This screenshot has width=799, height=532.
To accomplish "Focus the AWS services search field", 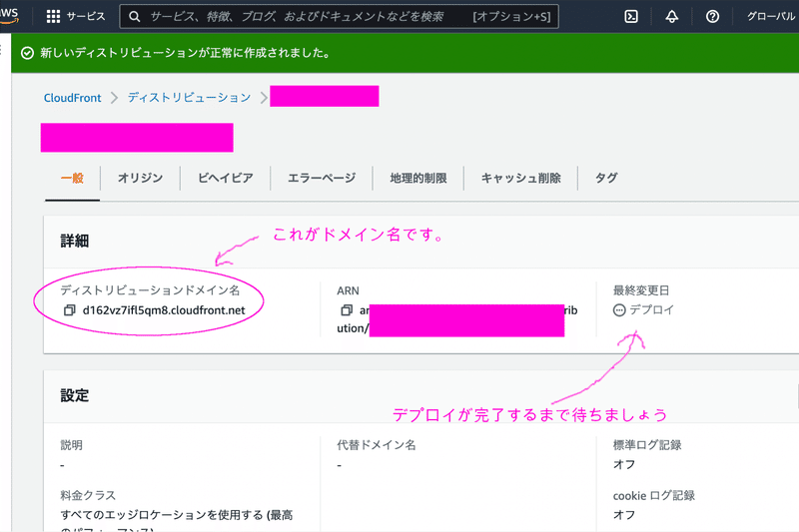I will pos(339,16).
